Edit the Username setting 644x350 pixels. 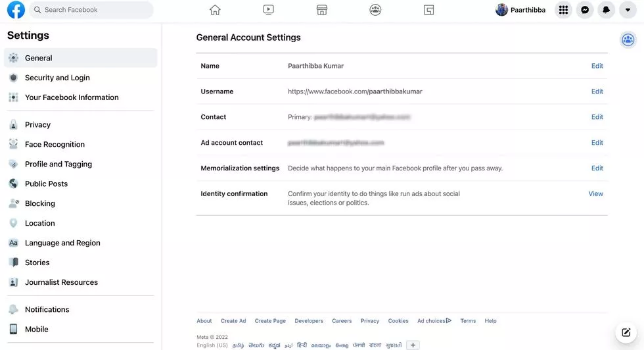click(597, 91)
